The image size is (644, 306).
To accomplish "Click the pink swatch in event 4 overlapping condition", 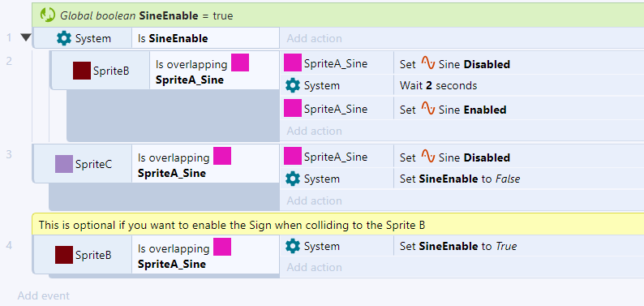I will pyautogui.click(x=222, y=247).
